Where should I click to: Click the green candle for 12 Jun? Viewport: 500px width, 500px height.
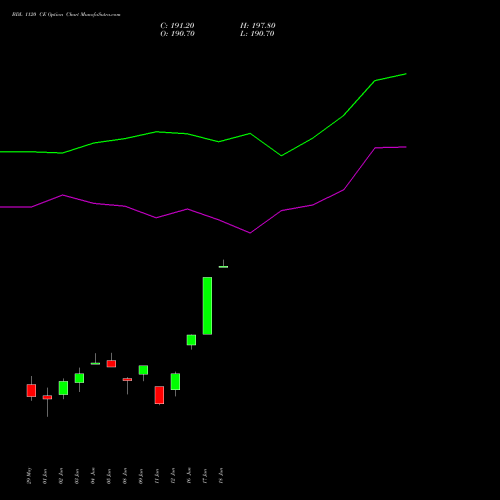click(x=175, y=382)
